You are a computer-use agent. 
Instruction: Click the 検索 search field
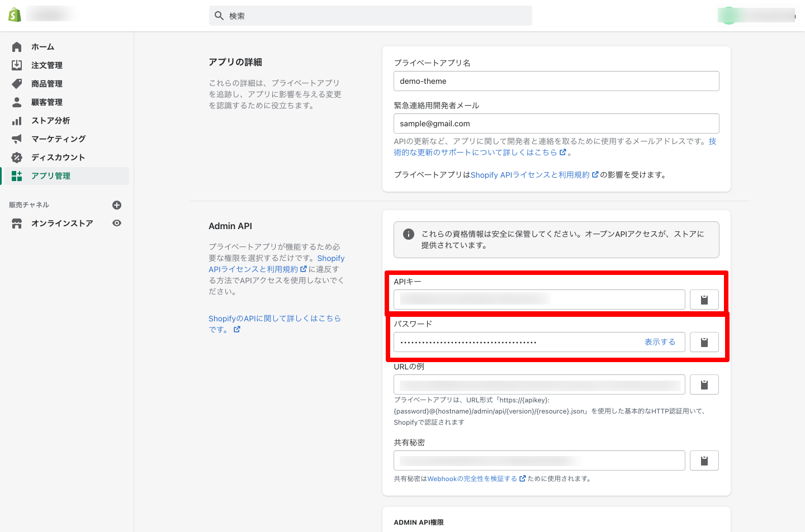370,16
